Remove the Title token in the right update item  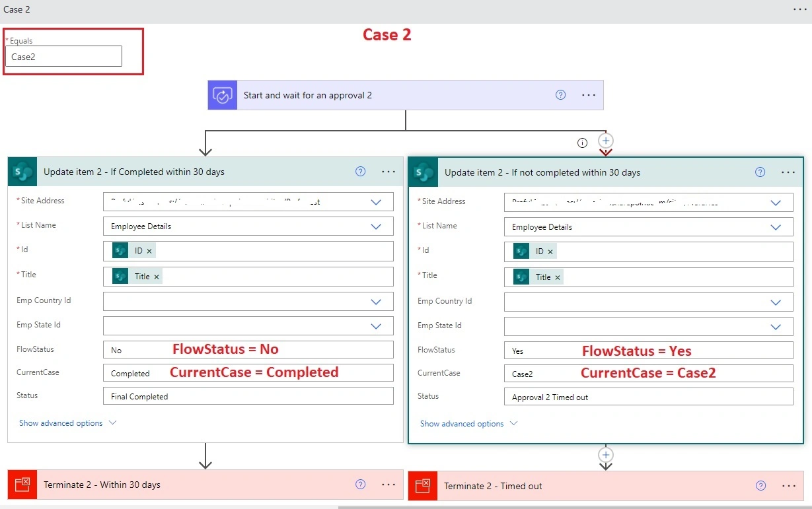[x=558, y=277]
